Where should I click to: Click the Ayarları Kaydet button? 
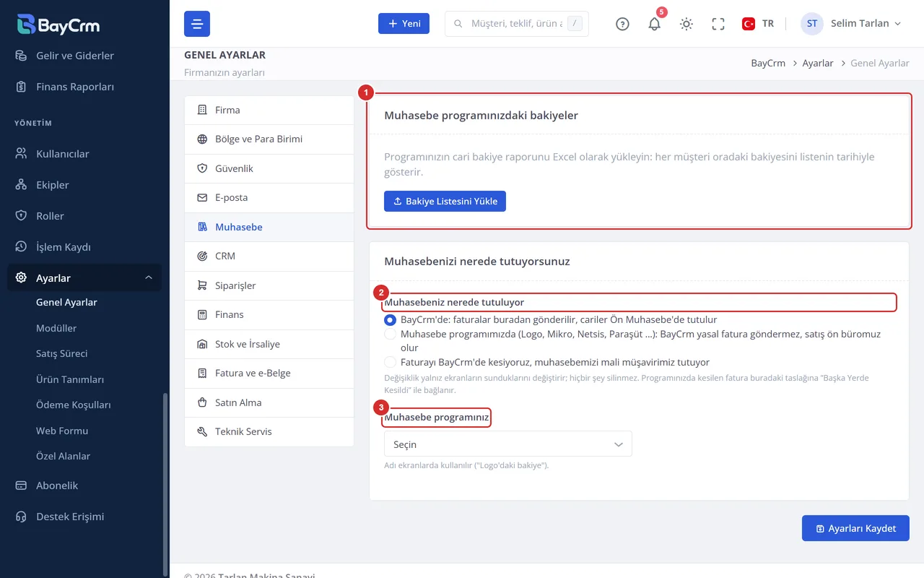[x=855, y=528]
